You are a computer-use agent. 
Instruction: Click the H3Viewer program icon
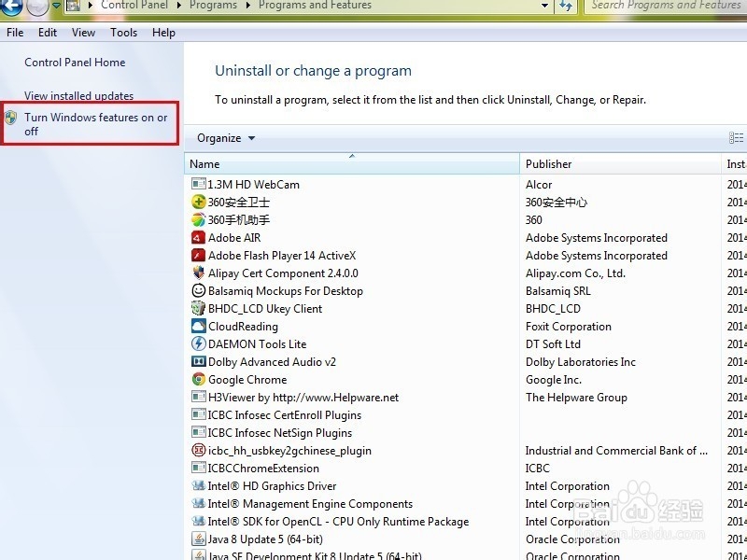tap(198, 397)
